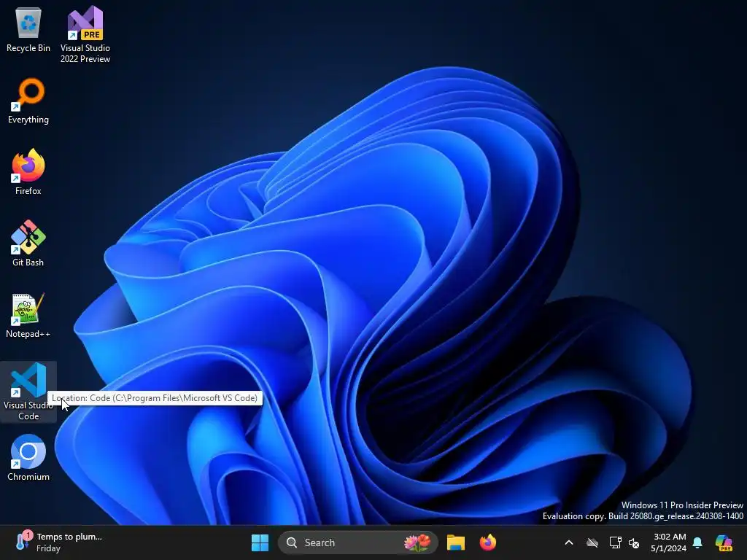Select the Notepad++ desktop shortcut

(x=28, y=315)
